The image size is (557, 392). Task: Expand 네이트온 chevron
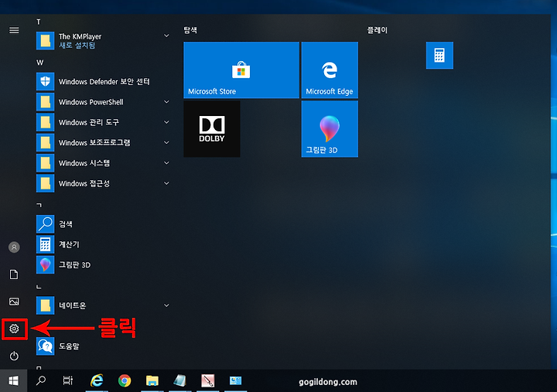(x=166, y=305)
